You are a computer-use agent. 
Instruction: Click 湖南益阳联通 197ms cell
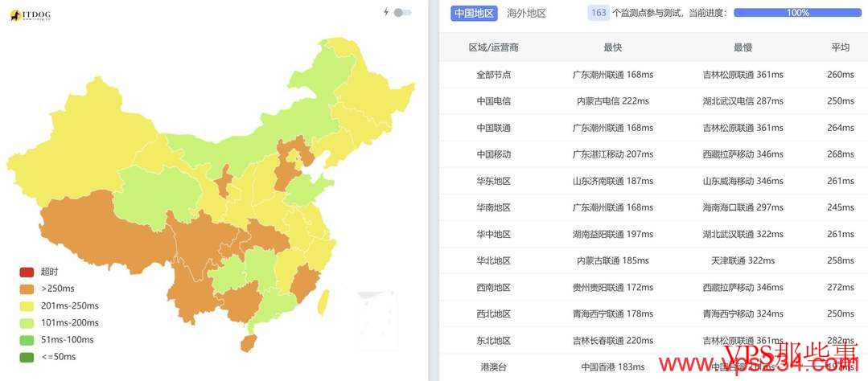(613, 234)
